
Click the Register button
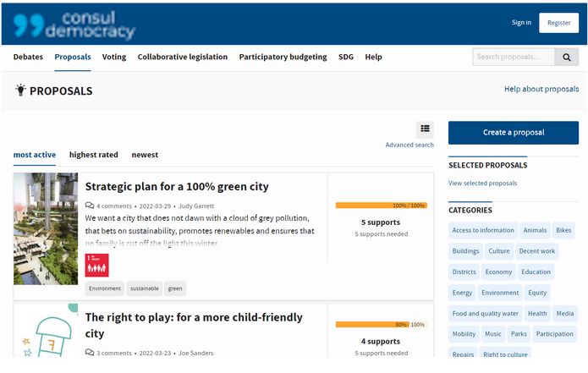[558, 23]
